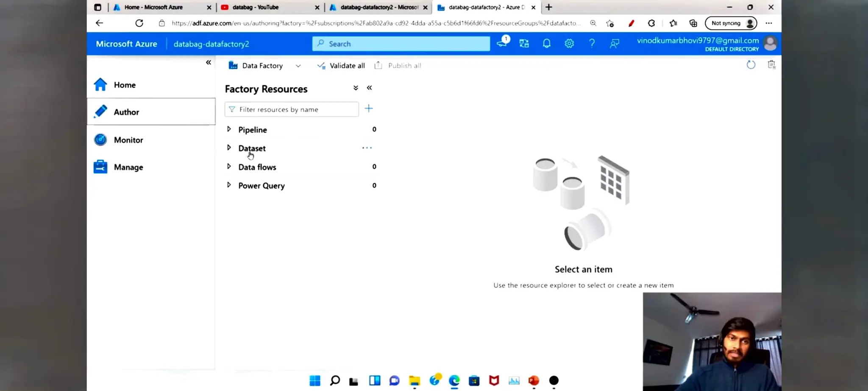This screenshot has height=391, width=868.
Task: Expand all resource groups via double chevron
Action: click(x=356, y=88)
